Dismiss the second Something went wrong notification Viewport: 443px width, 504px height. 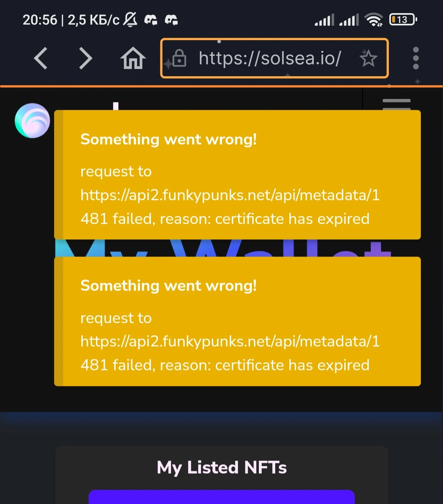click(x=237, y=321)
